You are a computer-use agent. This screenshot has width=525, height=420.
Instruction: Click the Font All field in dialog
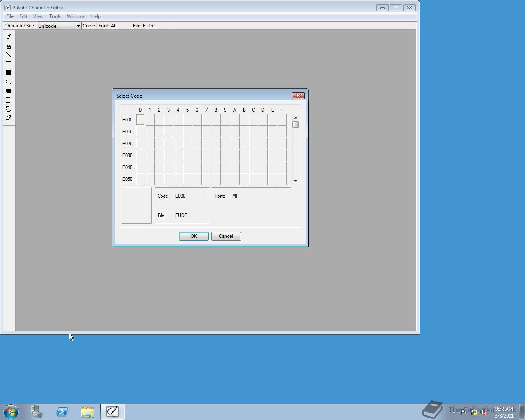point(251,196)
